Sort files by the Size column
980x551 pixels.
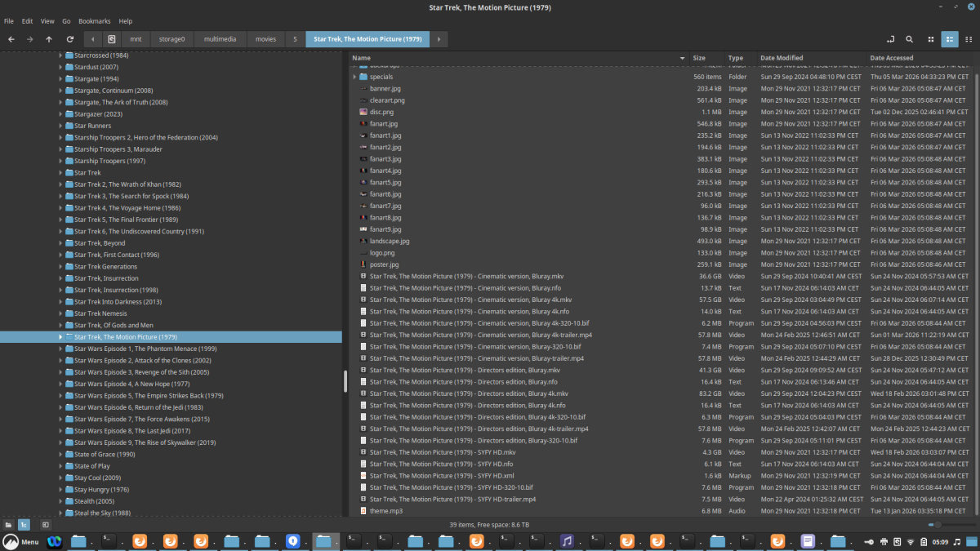699,58
